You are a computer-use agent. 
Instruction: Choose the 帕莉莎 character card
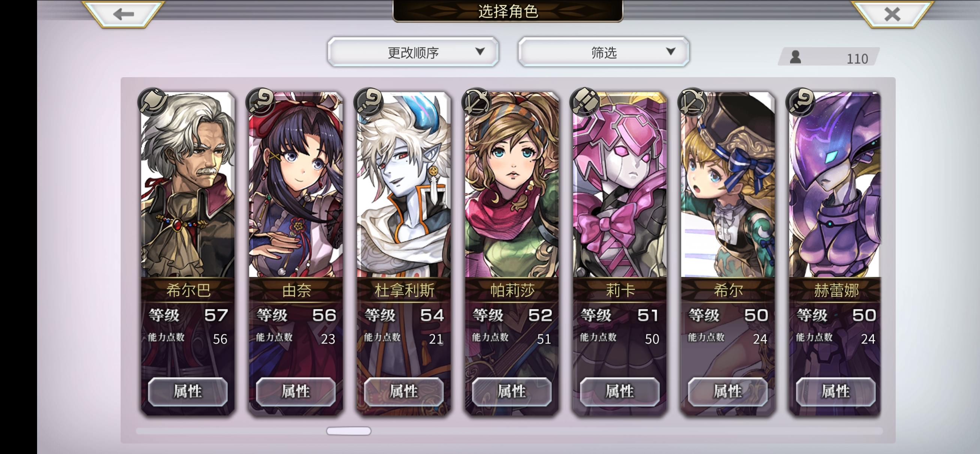pyautogui.click(x=512, y=253)
